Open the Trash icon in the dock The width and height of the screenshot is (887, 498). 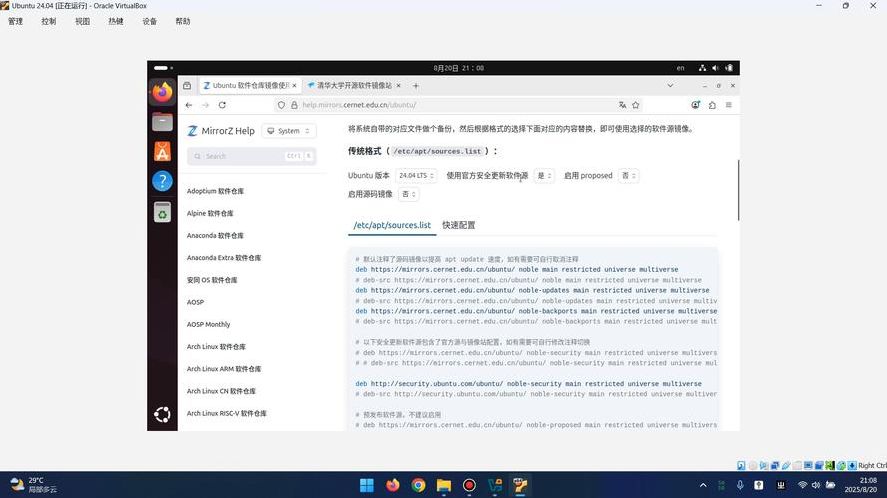pyautogui.click(x=162, y=213)
